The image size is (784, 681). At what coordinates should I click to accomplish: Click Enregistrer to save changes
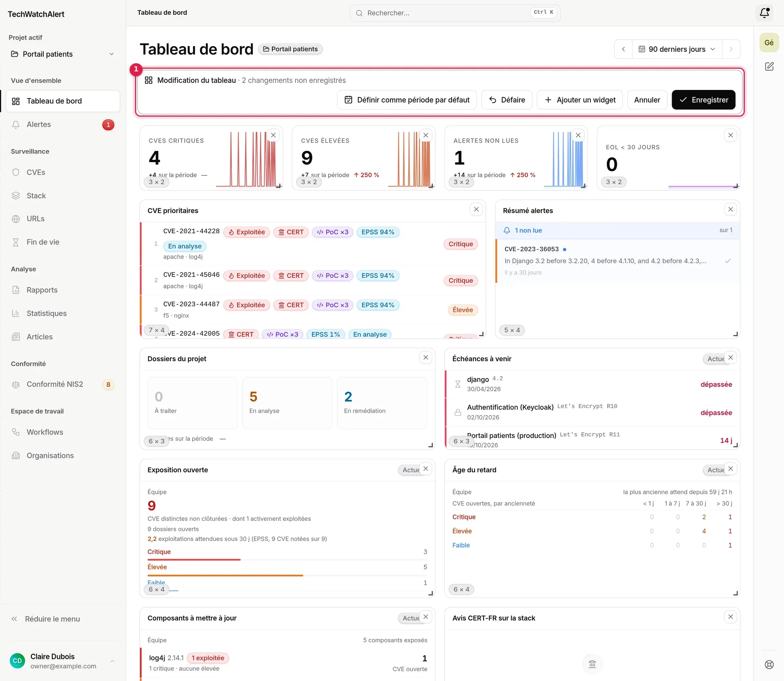point(703,100)
